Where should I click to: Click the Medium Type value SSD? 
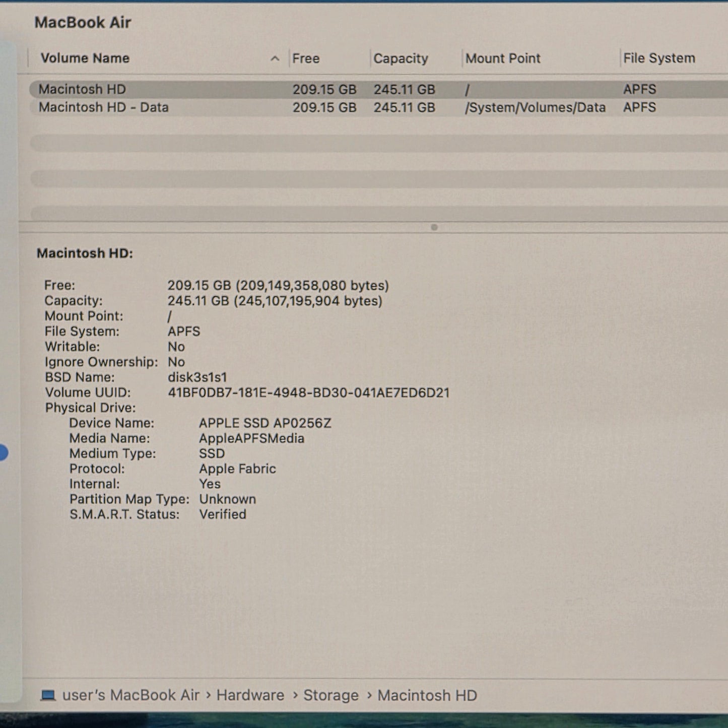click(212, 453)
